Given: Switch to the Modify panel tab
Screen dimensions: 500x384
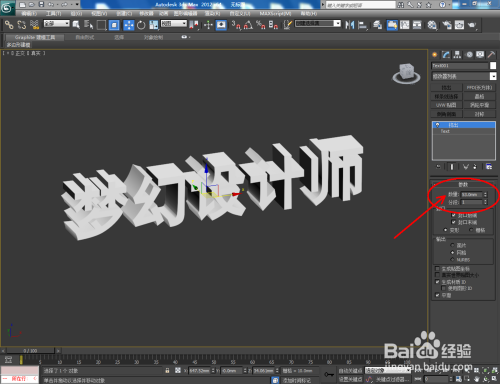Looking at the screenshot, I should coord(446,55).
